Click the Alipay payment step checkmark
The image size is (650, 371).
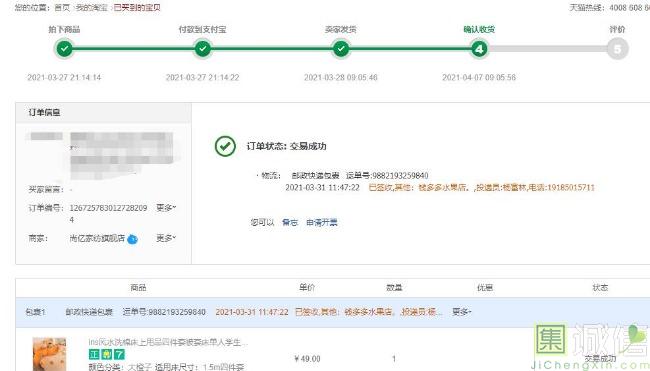203,49
